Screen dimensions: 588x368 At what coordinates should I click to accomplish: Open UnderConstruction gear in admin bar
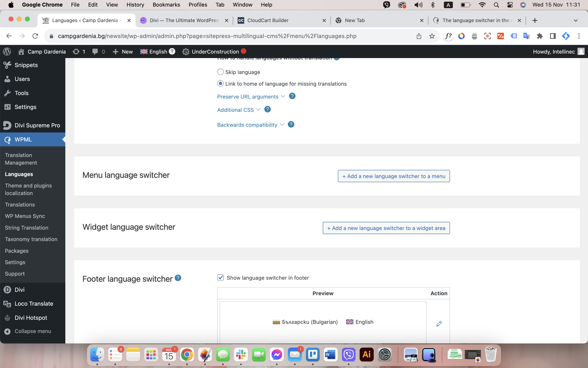pos(186,52)
